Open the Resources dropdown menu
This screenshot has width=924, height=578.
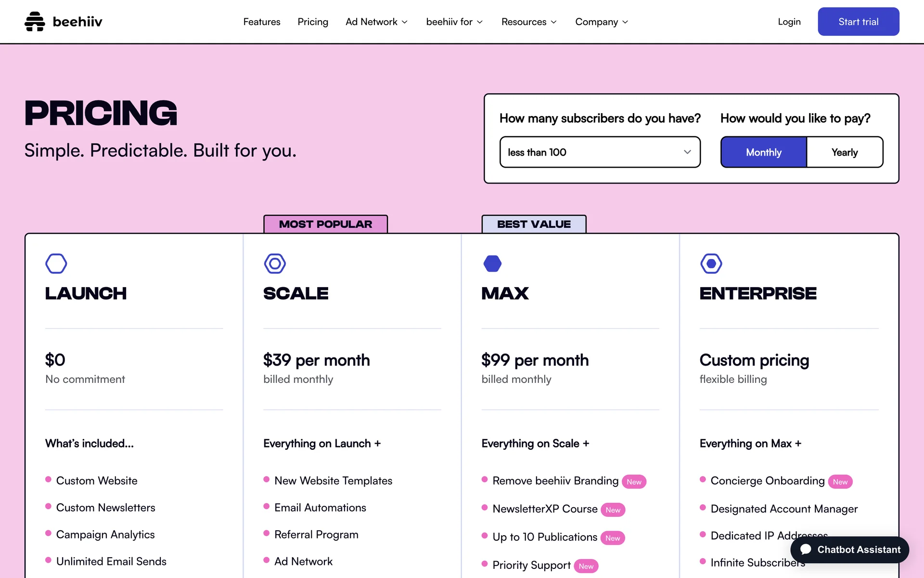pos(528,22)
